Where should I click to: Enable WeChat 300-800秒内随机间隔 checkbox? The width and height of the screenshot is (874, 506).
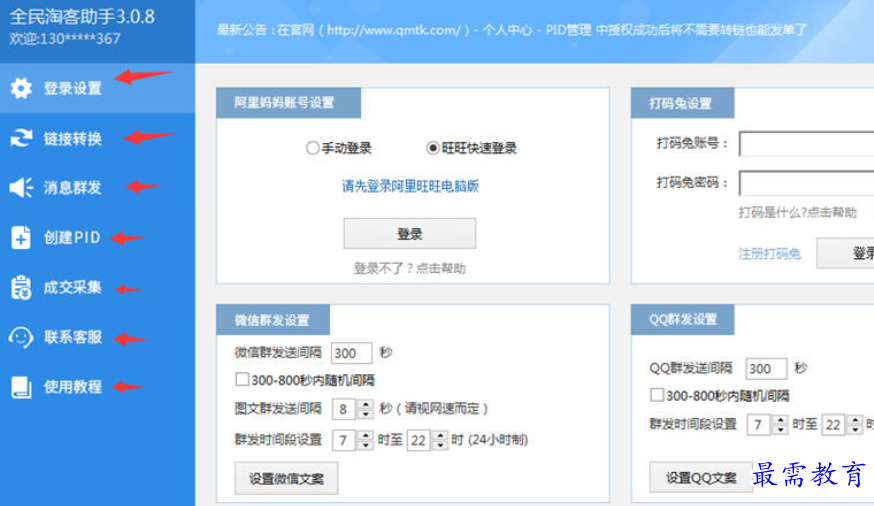point(242,380)
